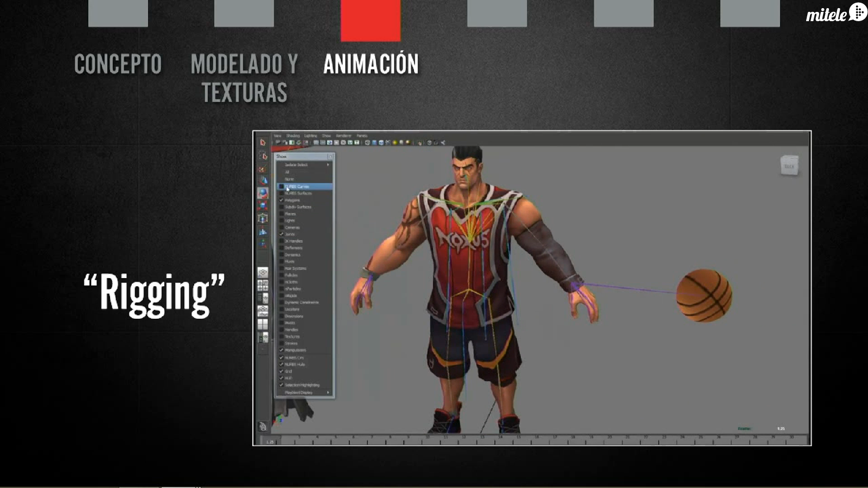868x488 pixels.
Task: Click the Smooth Shade All toolbar icon
Action: click(374, 143)
